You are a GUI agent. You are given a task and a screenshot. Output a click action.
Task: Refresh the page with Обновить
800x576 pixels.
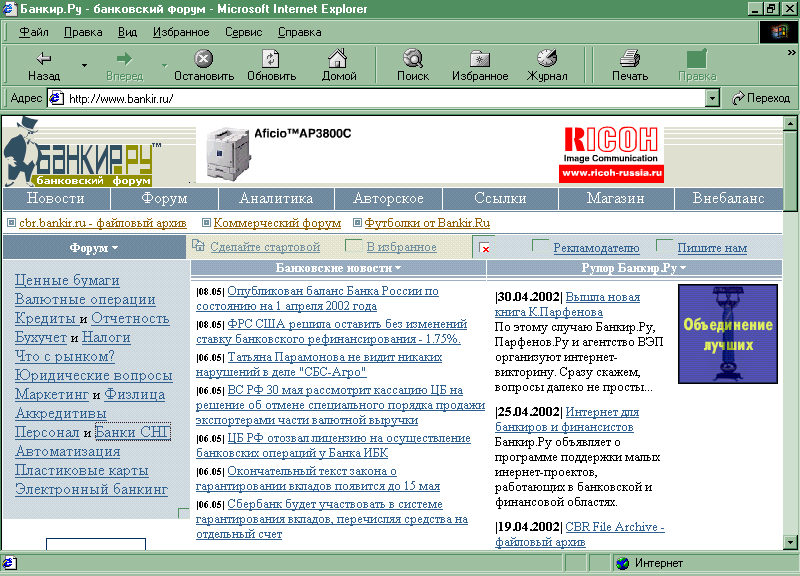pyautogui.click(x=271, y=65)
